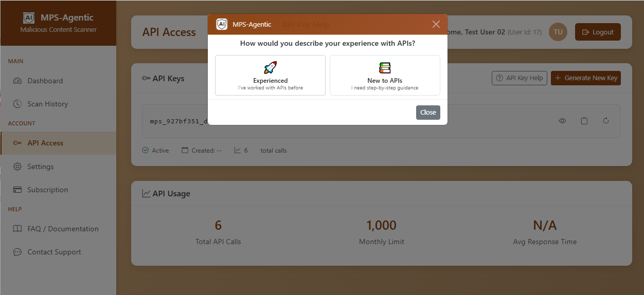The height and width of the screenshot is (295, 644).
Task: Choose the New to APIs books option
Action: point(385,75)
